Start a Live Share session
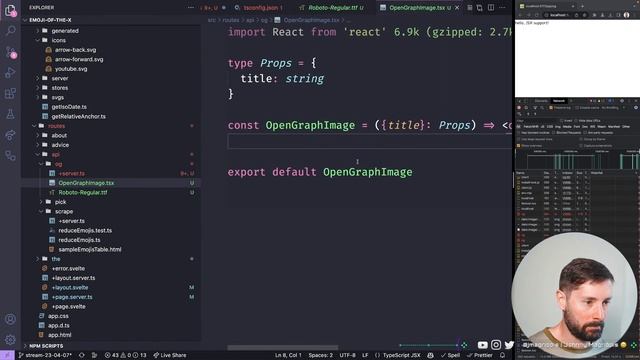This screenshot has width=640, height=360. pos(169,355)
